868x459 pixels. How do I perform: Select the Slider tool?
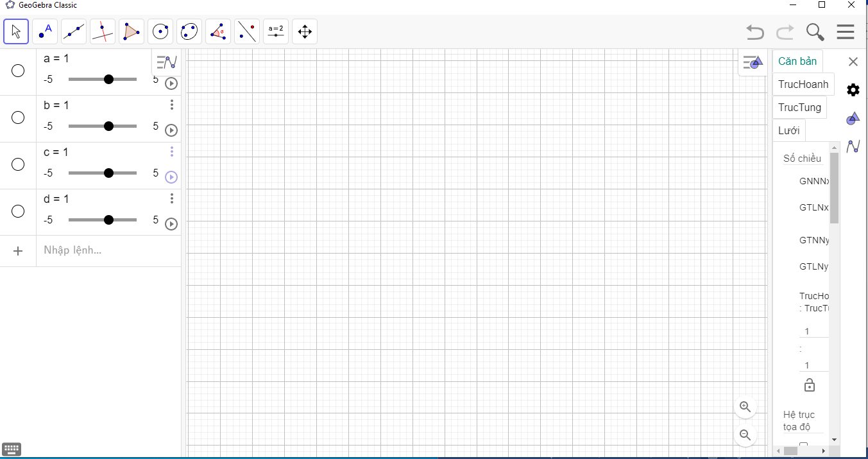(276, 31)
